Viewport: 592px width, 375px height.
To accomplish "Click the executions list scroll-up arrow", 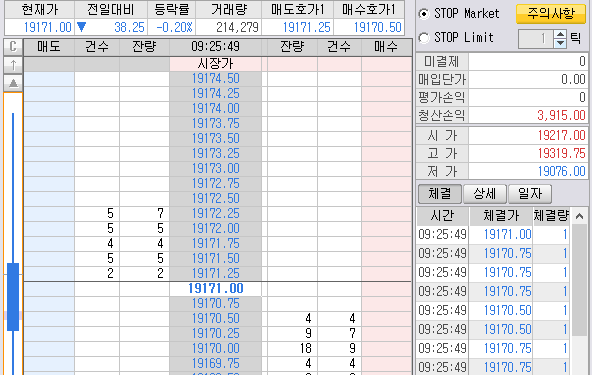I will click(579, 216).
